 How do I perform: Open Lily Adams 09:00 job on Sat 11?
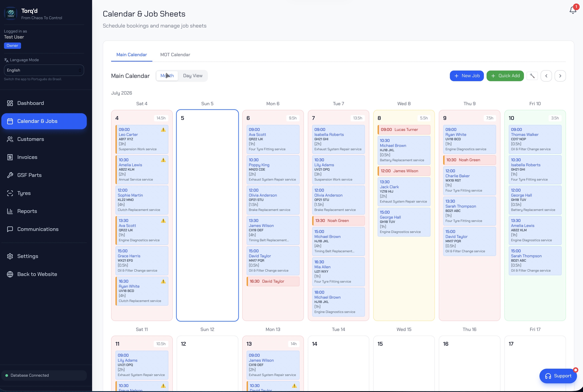click(x=142, y=365)
